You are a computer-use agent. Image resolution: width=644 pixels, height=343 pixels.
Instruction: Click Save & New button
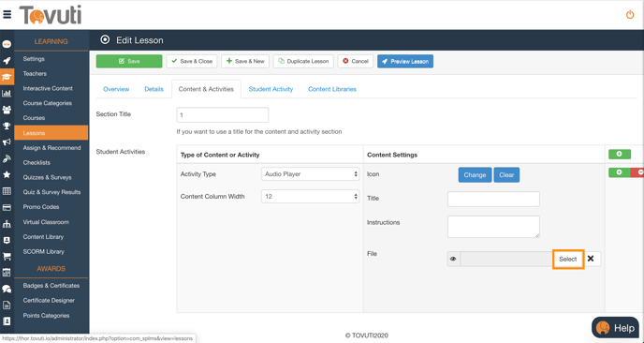tap(245, 61)
